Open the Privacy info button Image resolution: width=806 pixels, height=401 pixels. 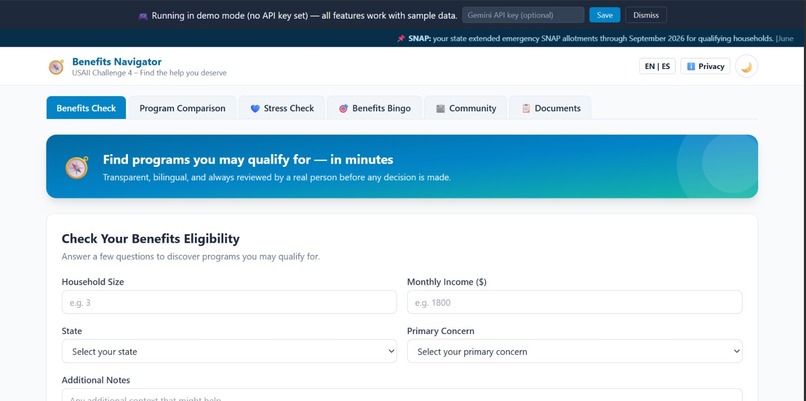(705, 66)
